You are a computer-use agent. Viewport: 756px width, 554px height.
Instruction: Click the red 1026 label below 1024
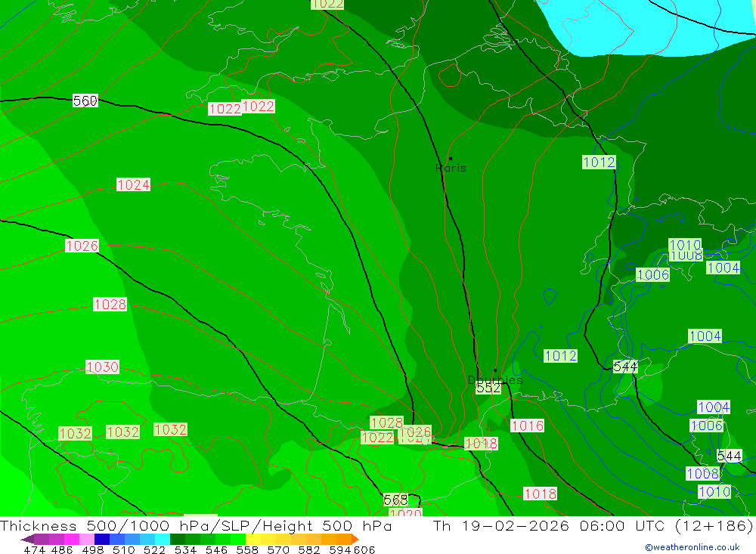click(x=82, y=246)
